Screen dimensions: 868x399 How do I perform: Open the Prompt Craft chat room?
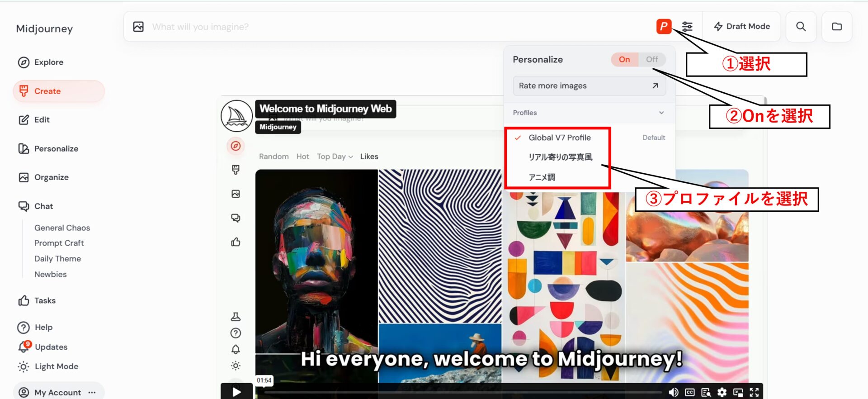(x=59, y=243)
